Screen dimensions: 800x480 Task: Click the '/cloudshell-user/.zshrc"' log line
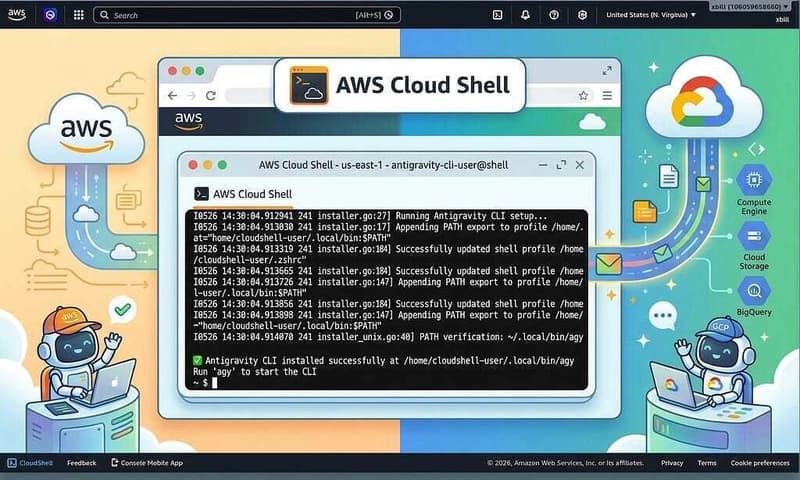[x=249, y=260]
